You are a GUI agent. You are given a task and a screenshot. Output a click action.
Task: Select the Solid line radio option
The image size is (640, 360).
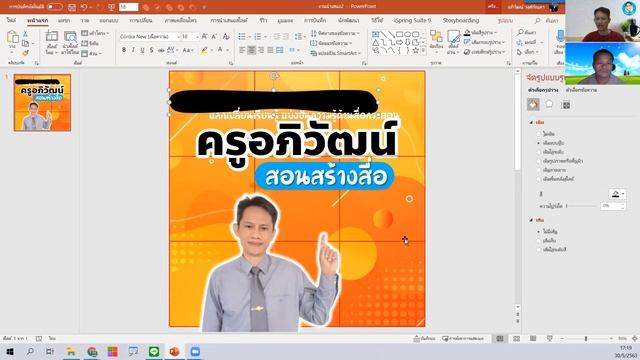[538, 240]
